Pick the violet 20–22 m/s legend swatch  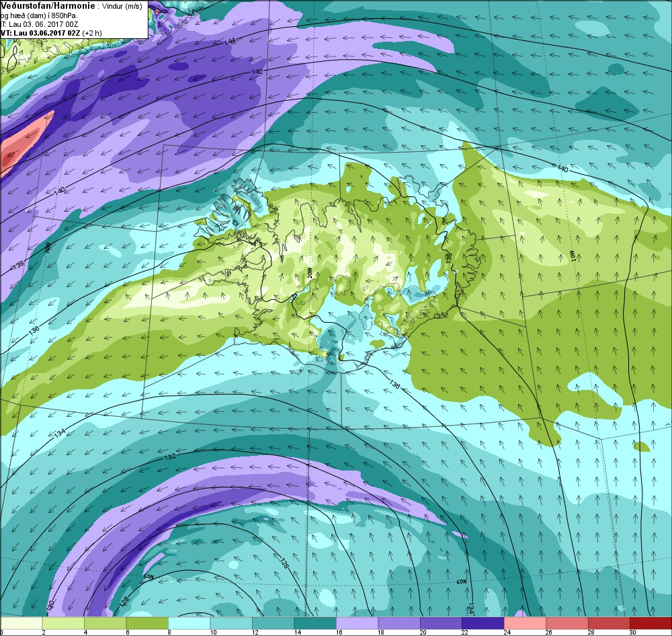pos(442,623)
